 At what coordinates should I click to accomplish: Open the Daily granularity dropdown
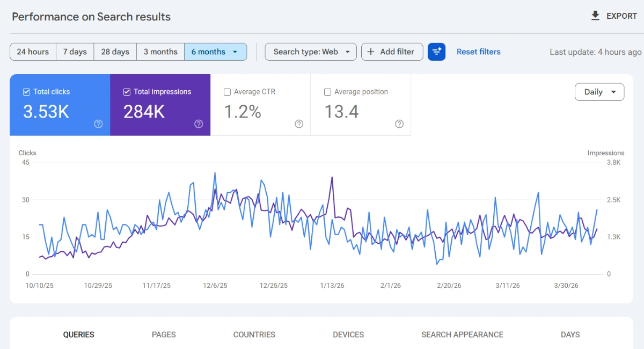tap(599, 92)
